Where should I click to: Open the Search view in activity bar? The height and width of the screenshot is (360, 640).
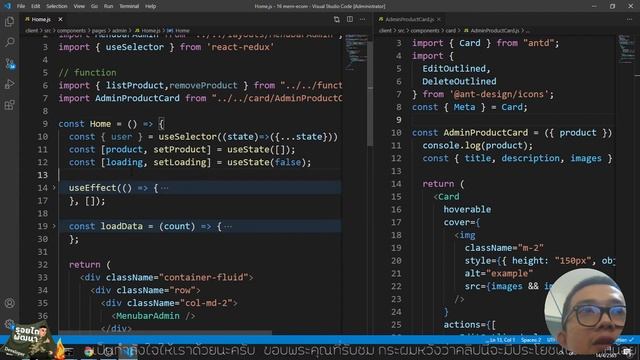pyautogui.click(x=9, y=42)
